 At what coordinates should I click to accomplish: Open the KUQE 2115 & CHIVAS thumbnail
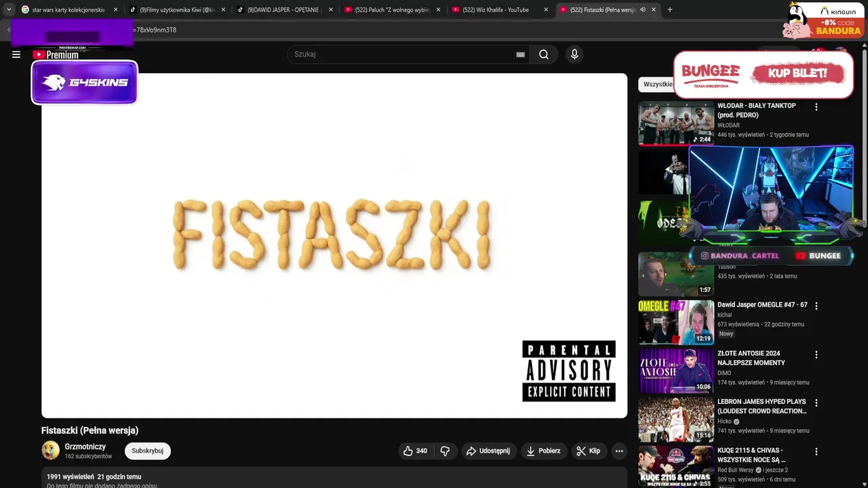pyautogui.click(x=676, y=466)
